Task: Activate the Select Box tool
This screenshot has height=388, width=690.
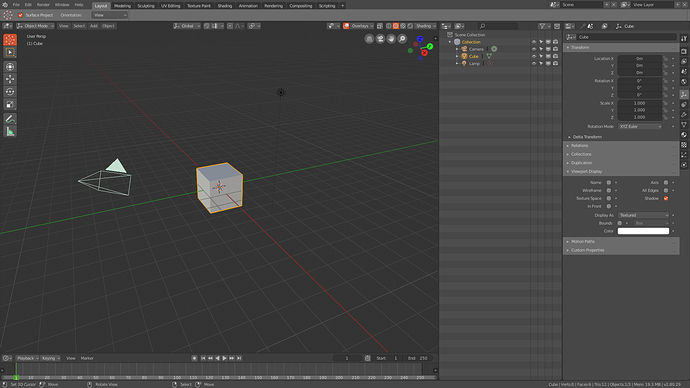Action: point(10,52)
